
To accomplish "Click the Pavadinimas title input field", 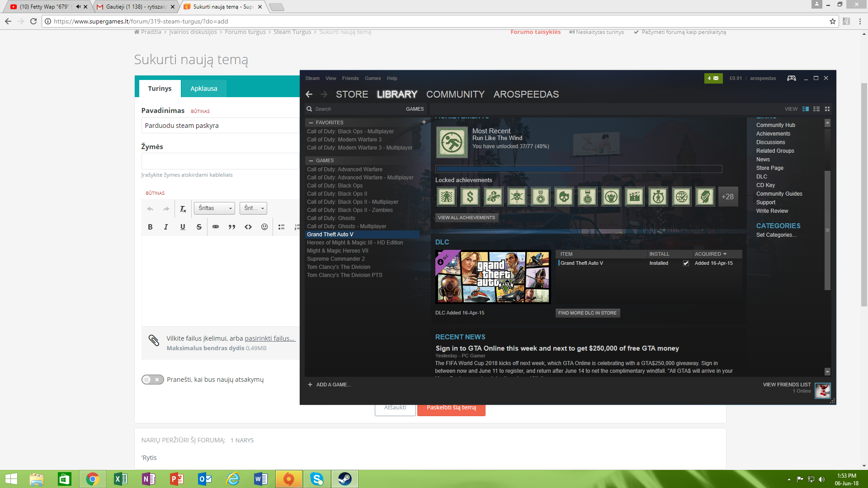I will point(221,126).
